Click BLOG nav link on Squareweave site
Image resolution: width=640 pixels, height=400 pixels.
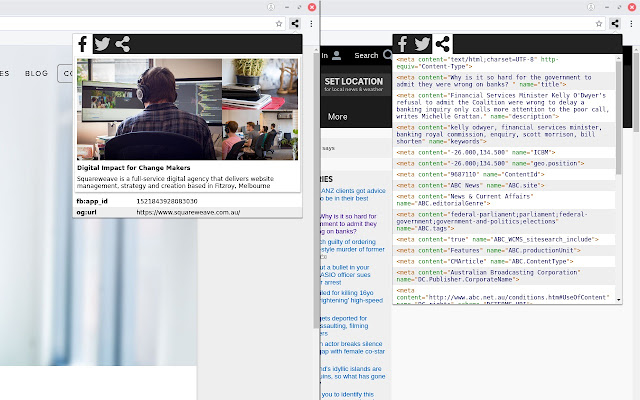point(36,73)
